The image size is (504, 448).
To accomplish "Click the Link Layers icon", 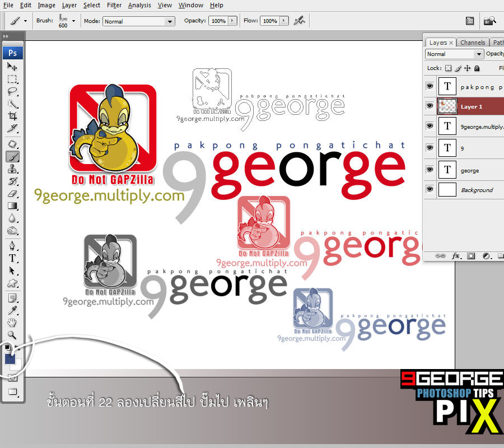I will coord(440,256).
